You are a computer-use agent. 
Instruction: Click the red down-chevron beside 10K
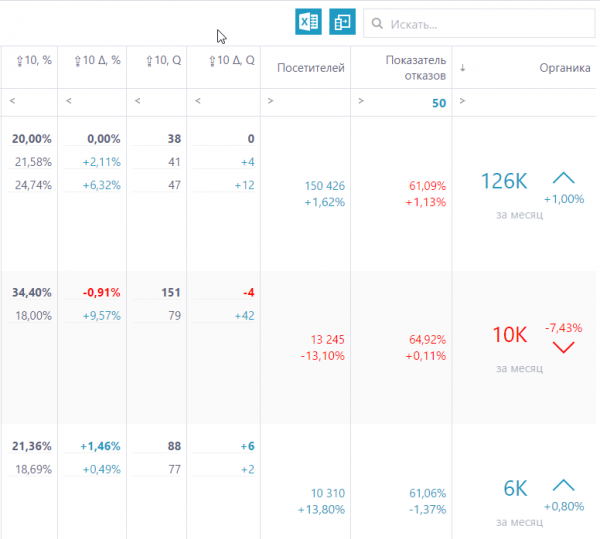[564, 347]
